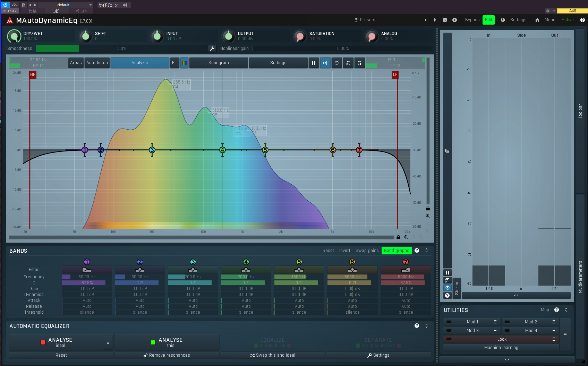588x366 pixels.
Task: Click Invert in Bands panel
Action: point(344,251)
